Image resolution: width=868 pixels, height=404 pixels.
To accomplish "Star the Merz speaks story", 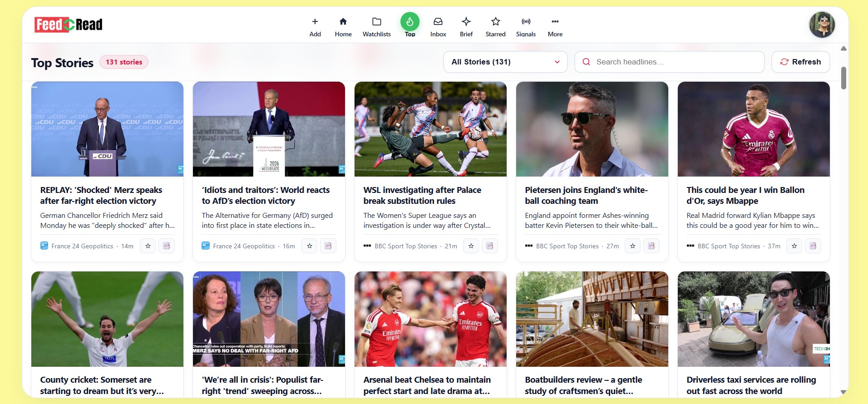I will click(148, 246).
